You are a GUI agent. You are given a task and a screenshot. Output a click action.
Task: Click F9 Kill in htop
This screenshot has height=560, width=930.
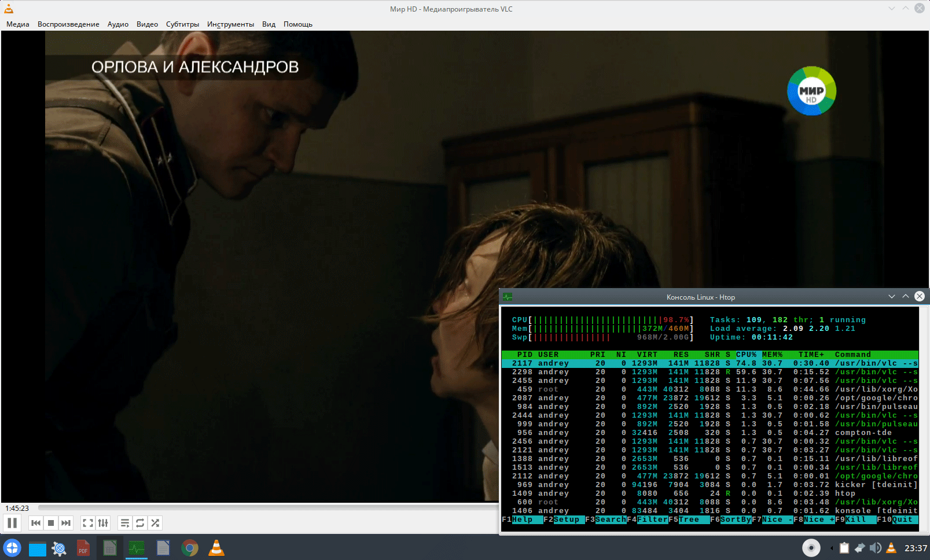(856, 520)
